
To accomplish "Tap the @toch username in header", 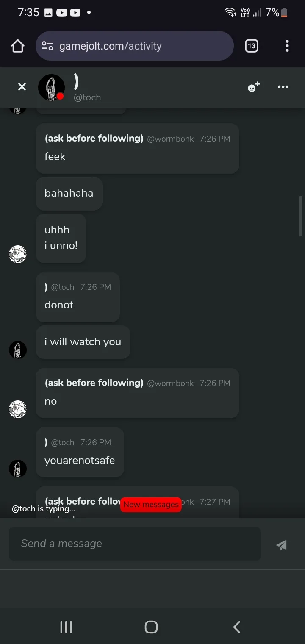I will (x=87, y=97).
